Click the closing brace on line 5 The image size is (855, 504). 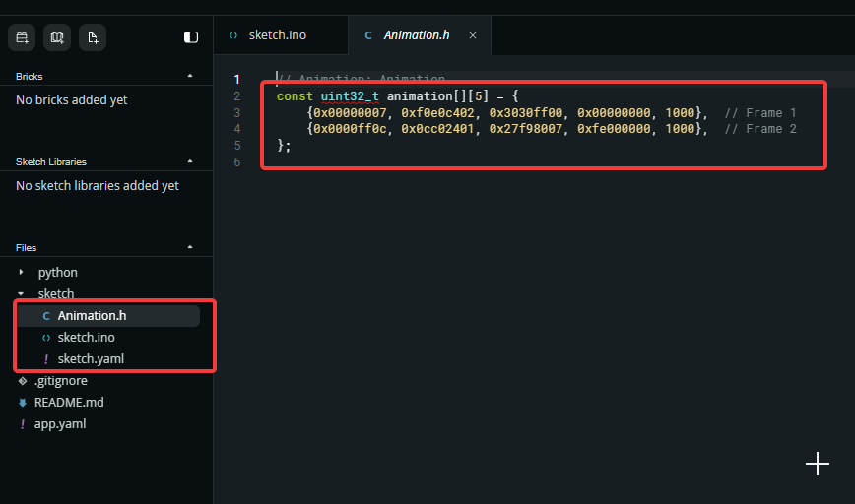click(281, 145)
